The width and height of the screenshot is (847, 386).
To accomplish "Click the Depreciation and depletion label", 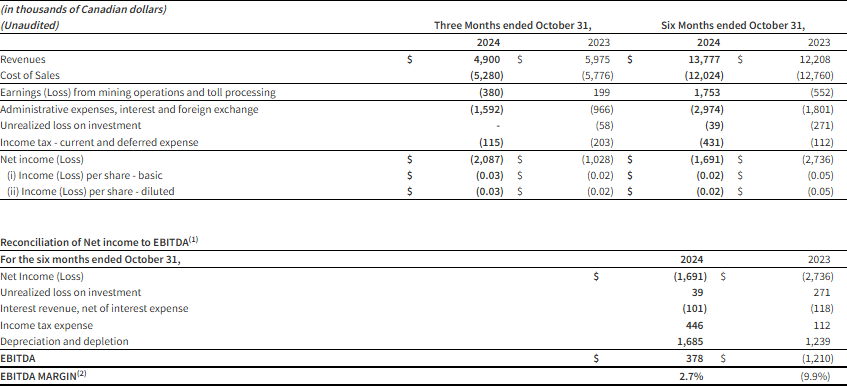I will 64,341.
